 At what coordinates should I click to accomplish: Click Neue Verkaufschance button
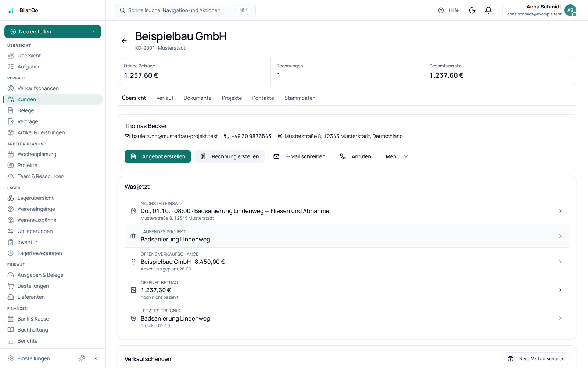coord(536,359)
